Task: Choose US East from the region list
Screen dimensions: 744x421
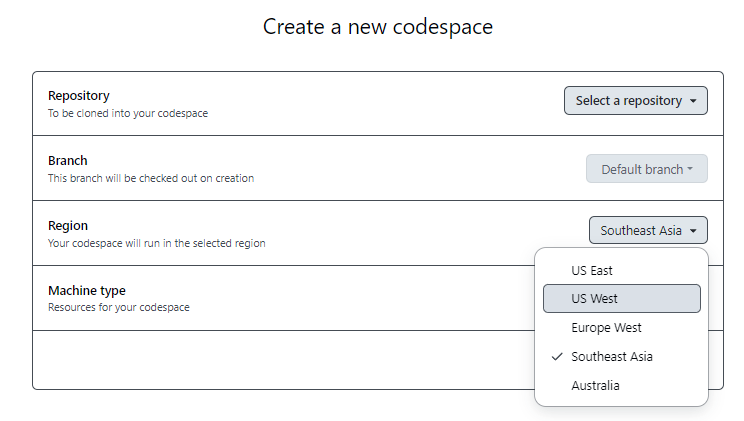Action: [592, 270]
